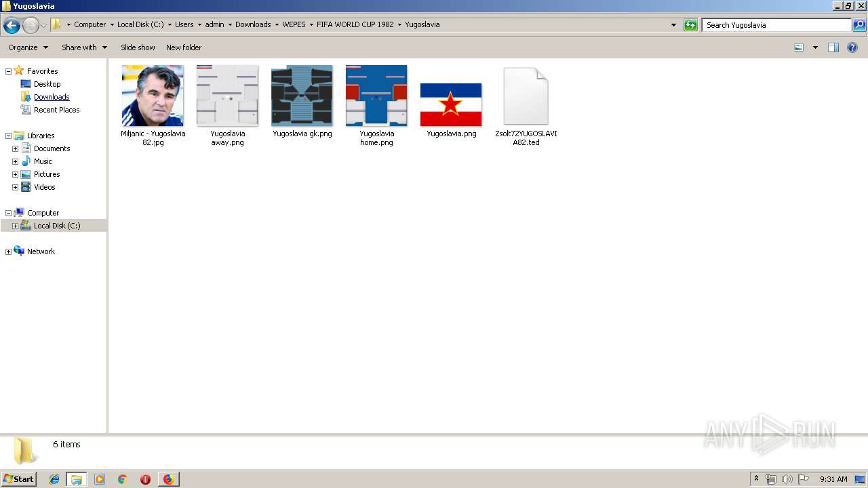Click the Change your view icon
This screenshot has height=488, width=868.
pyautogui.click(x=799, y=47)
